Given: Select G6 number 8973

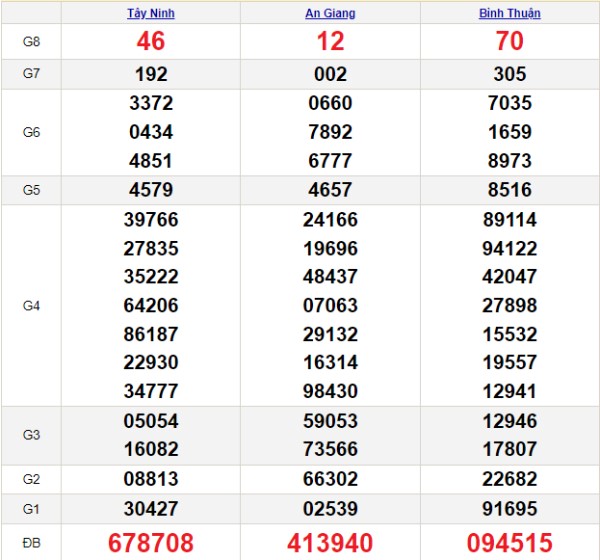Looking at the screenshot, I should [509, 161].
